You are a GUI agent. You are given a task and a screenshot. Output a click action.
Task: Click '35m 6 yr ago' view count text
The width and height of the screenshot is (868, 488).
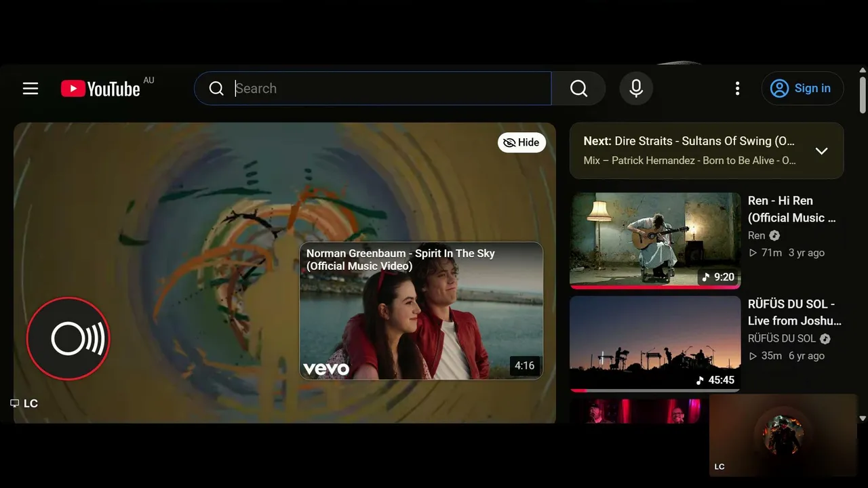point(787,356)
